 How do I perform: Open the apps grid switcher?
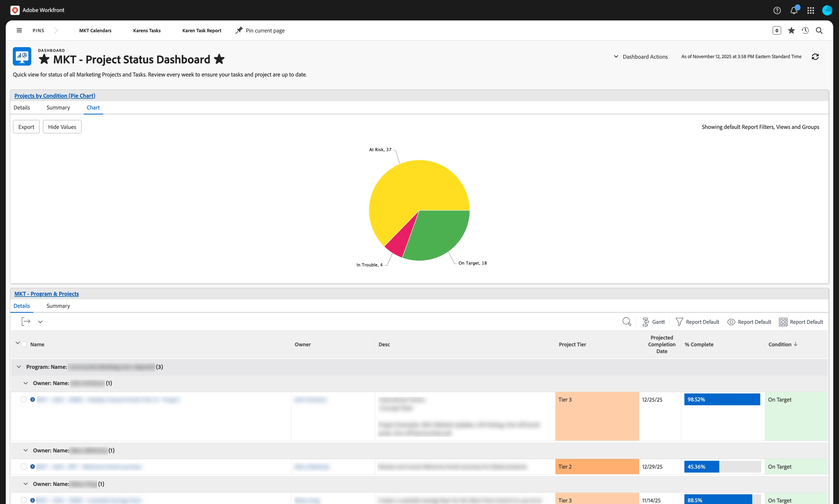point(810,10)
